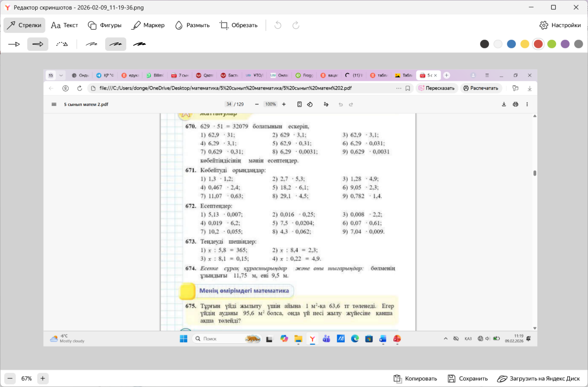Maximize the screenshot editor window
The height and width of the screenshot is (387, 588).
(553, 7)
